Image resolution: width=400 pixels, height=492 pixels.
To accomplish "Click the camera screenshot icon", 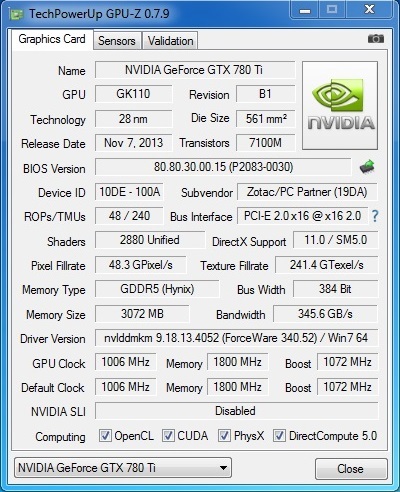I will point(376,39).
